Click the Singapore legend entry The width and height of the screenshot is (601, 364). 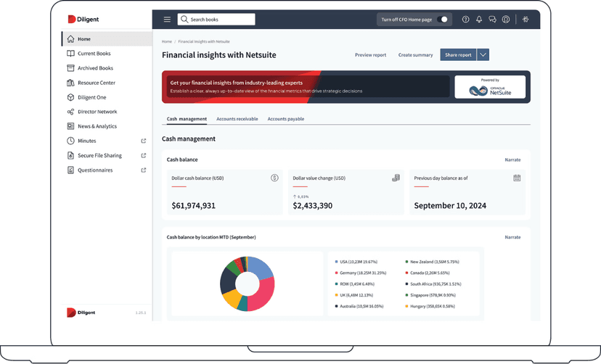tap(430, 295)
